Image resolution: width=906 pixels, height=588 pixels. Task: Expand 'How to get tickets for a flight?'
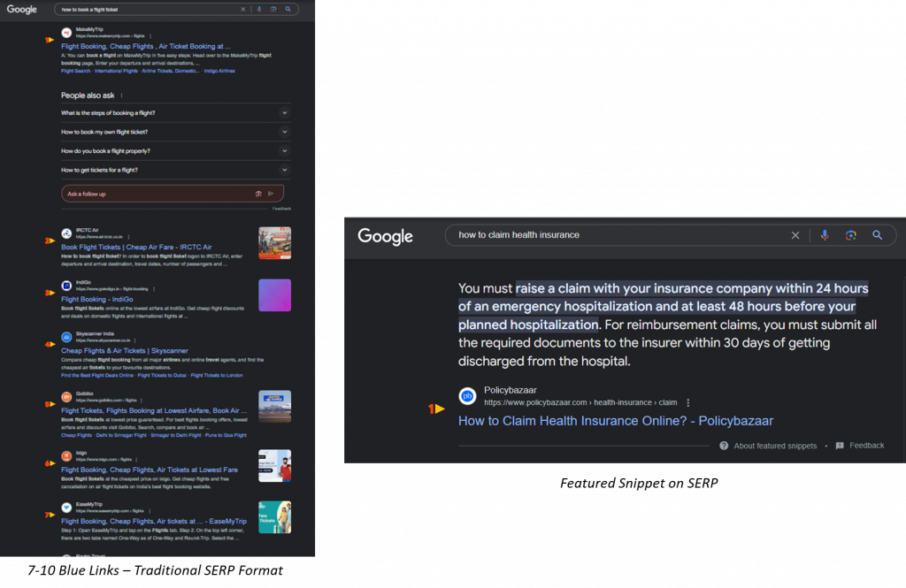click(176, 171)
